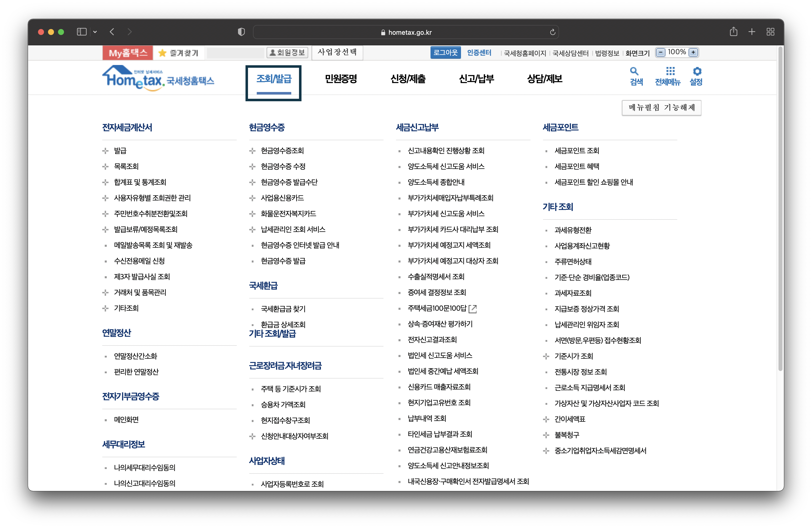Toggle 메뉴펼침 기능해제
Viewport: 812px width, 528px height.
click(x=661, y=107)
